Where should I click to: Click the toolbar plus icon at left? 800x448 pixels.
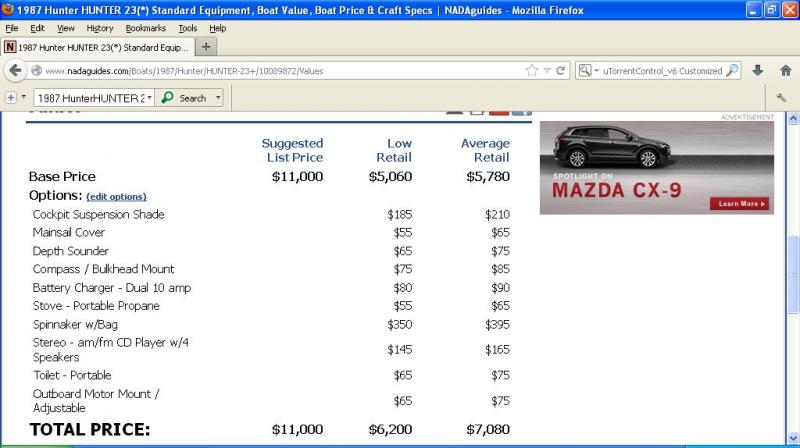tap(11, 97)
